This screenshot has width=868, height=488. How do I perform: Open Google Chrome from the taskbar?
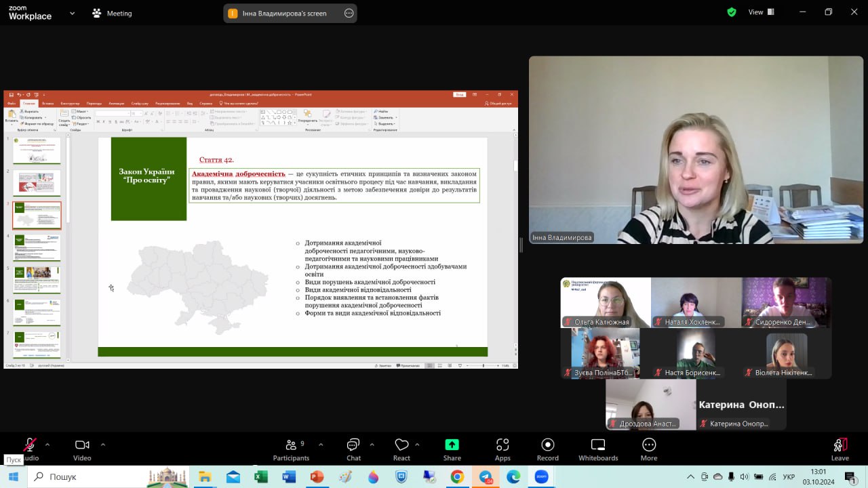click(x=457, y=477)
